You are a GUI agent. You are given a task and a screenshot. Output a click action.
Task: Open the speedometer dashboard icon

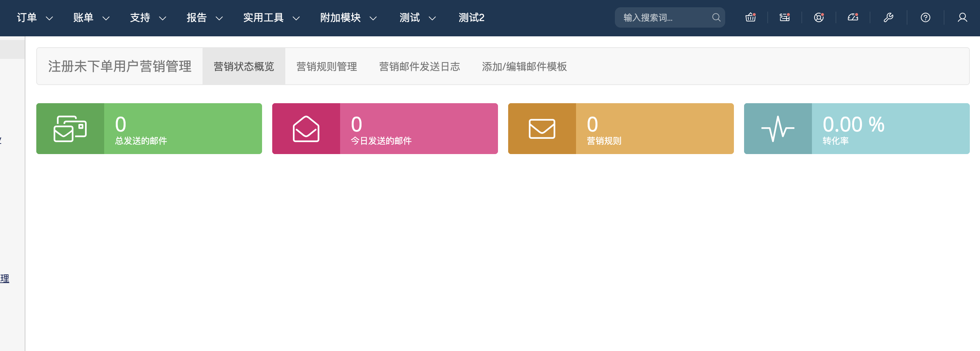pos(853,17)
